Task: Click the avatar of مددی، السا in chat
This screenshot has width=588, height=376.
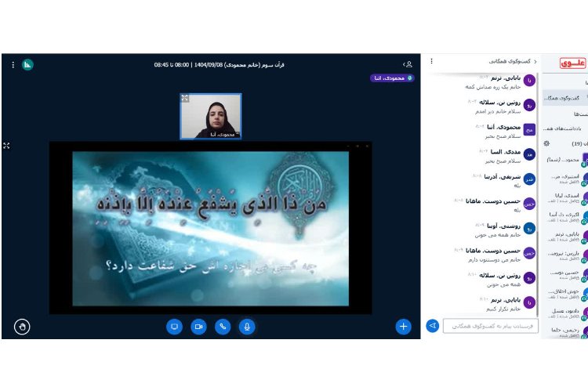Action: [529, 154]
